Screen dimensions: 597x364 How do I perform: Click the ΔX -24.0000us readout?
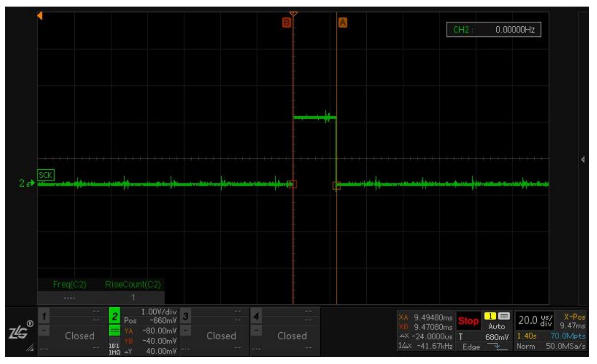425,336
